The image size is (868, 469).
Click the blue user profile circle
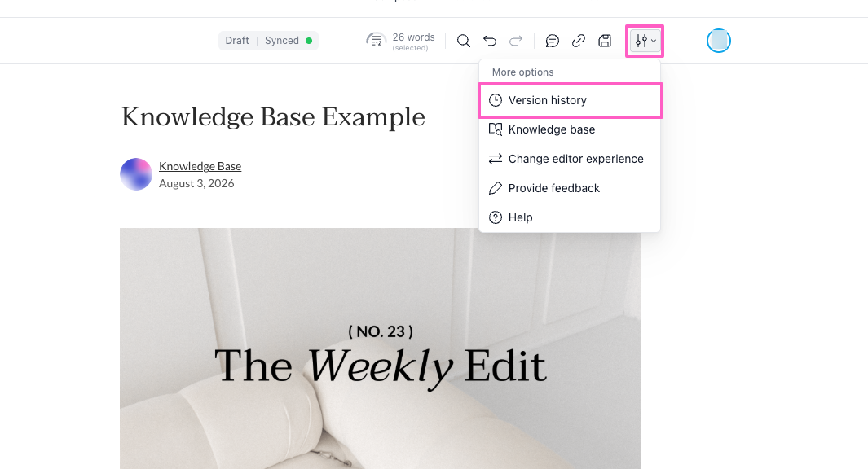pyautogui.click(x=719, y=41)
